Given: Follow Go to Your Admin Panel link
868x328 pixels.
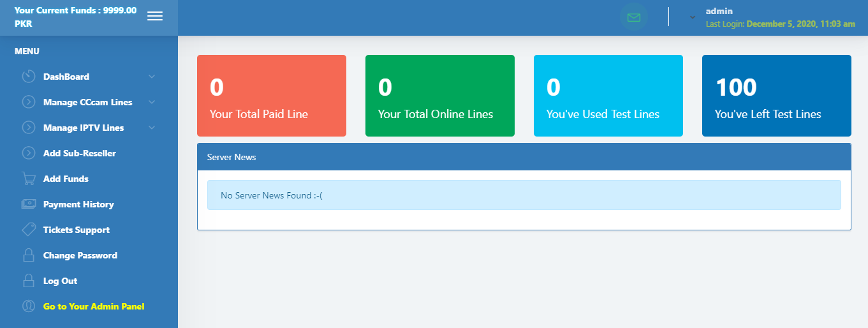Looking at the screenshot, I should [x=94, y=306].
